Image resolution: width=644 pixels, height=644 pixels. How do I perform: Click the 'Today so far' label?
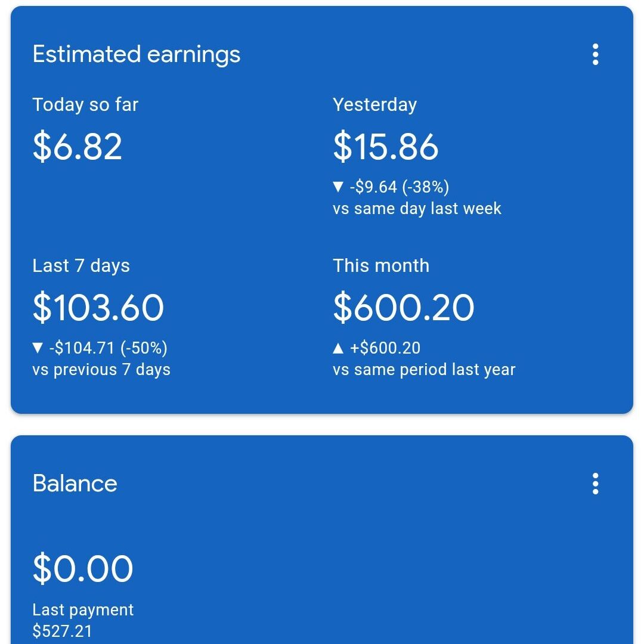pos(85,105)
